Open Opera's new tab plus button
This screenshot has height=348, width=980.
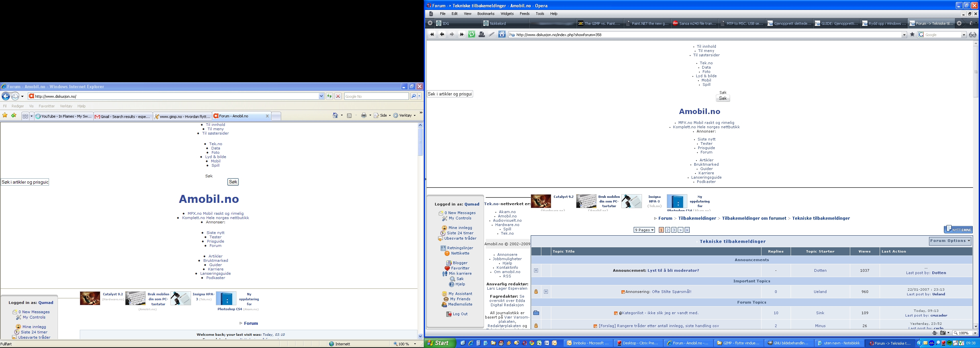click(959, 23)
